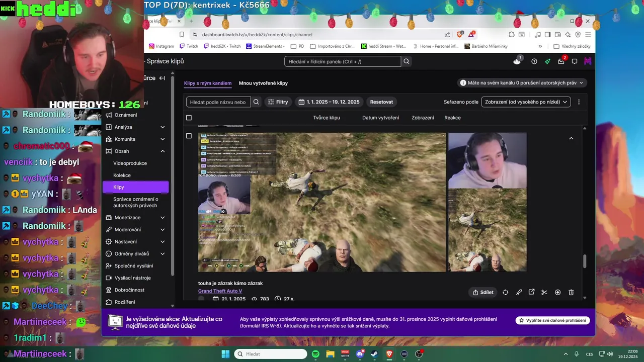Open the help question mark icon
This screenshot has height=362, width=644.
(534, 61)
